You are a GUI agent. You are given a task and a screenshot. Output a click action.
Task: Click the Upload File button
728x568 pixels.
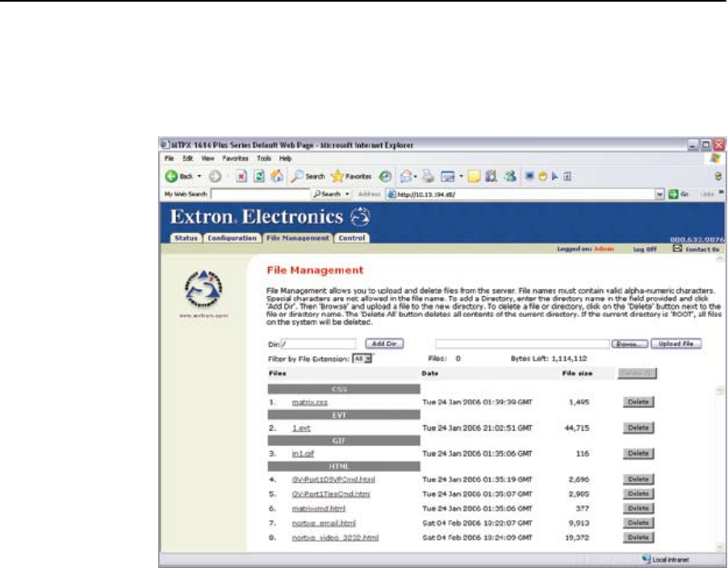point(676,344)
